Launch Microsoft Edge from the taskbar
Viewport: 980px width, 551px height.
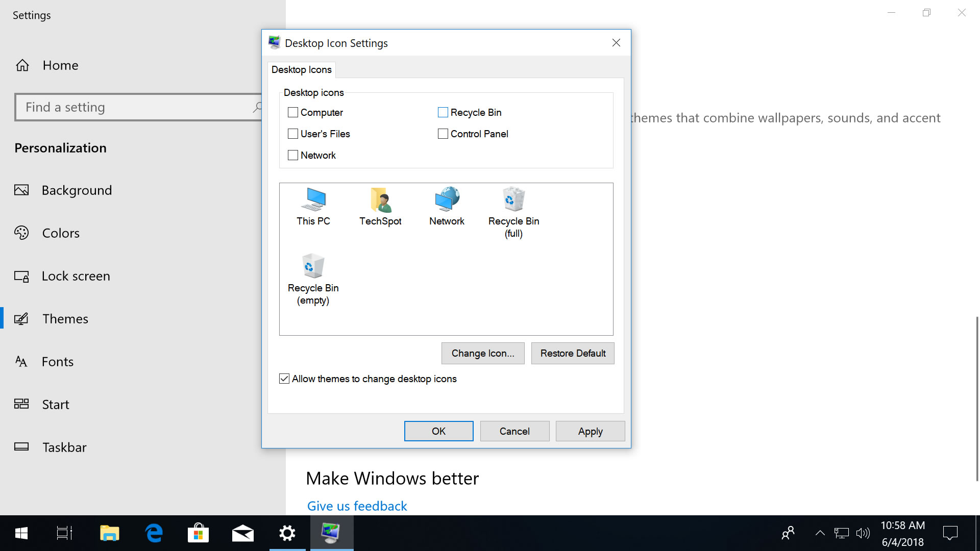154,533
